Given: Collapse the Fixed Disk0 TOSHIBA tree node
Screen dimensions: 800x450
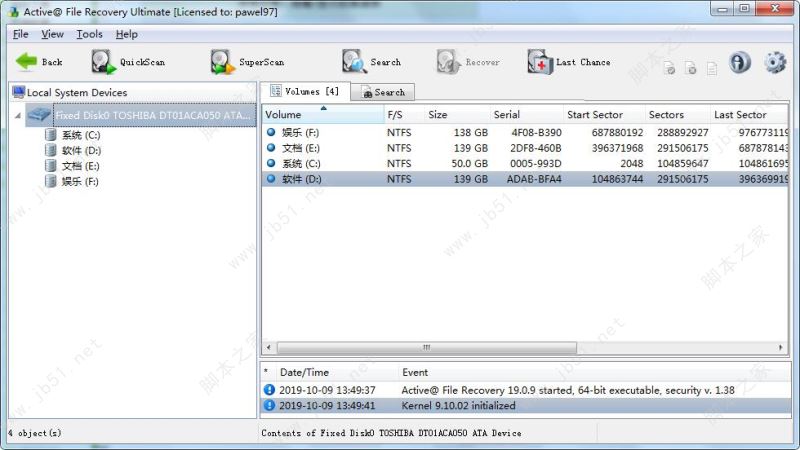Looking at the screenshot, I should coord(18,116).
